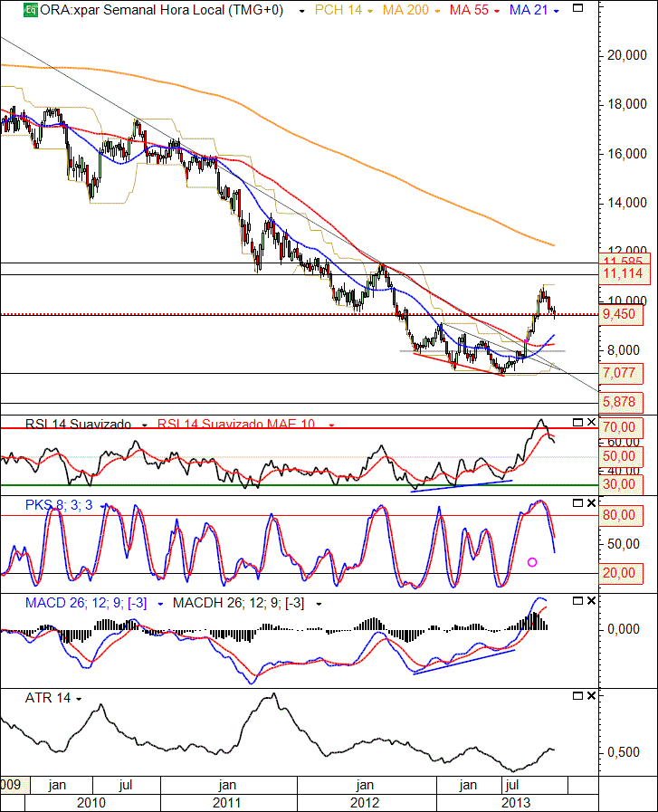
Task: Maximize the PKS 8; 3; 3 panel
Action: tap(577, 503)
